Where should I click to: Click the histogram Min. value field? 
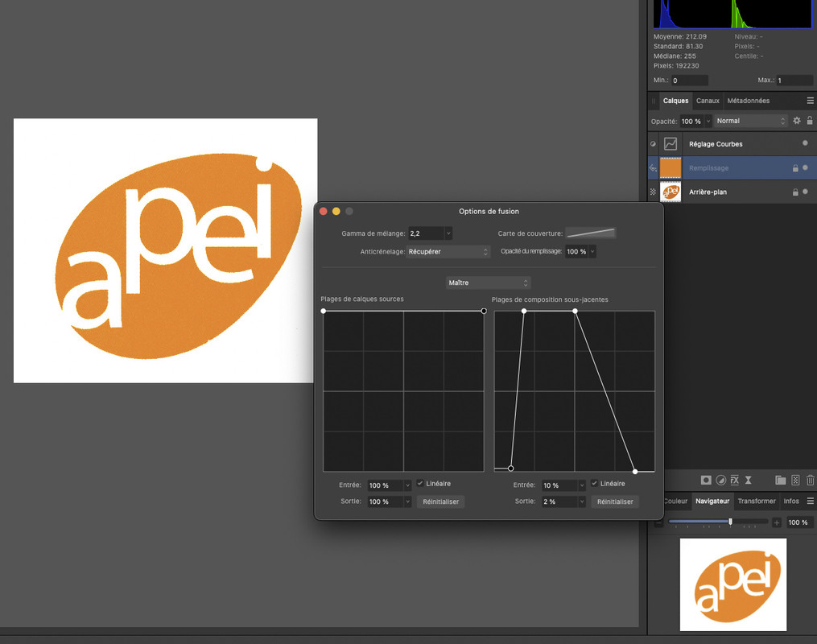click(x=689, y=80)
